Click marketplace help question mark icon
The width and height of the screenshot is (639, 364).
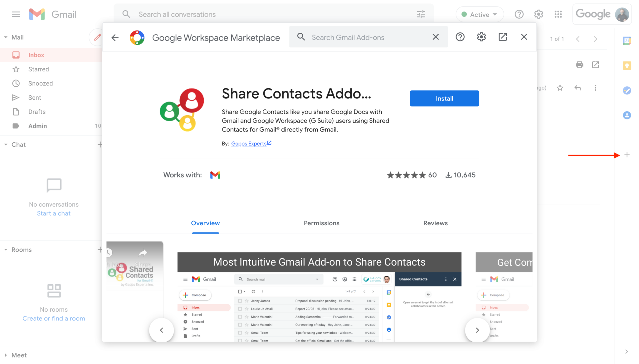click(460, 37)
